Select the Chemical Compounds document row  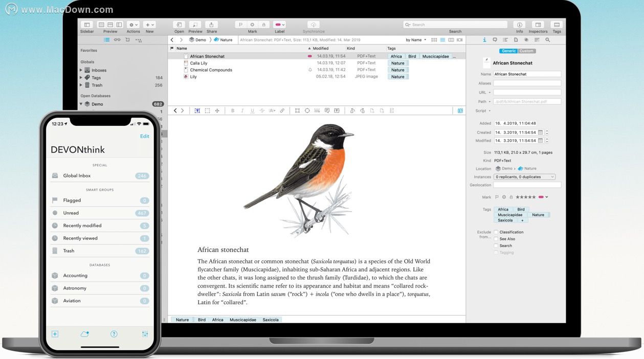pos(317,70)
